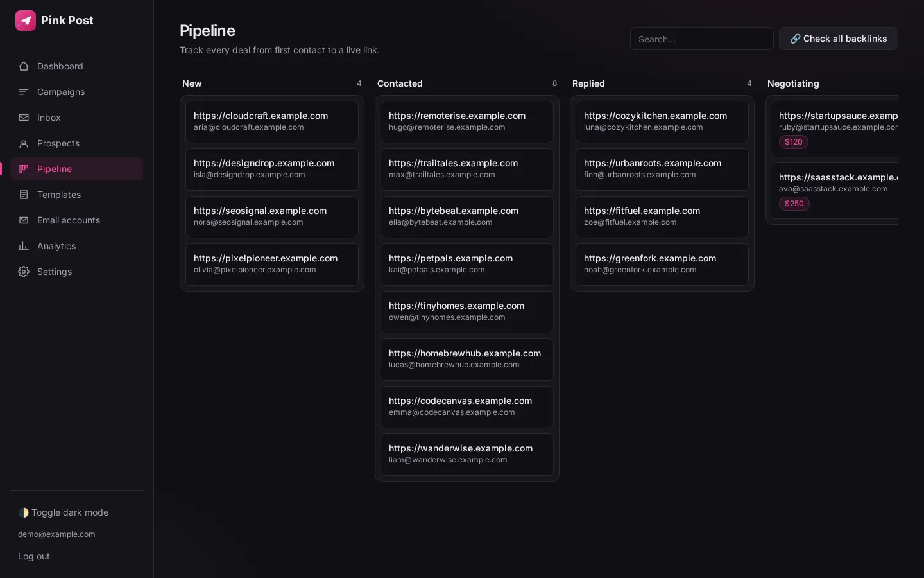
Task: Click the Pipeline kanban icon
Action: click(24, 169)
